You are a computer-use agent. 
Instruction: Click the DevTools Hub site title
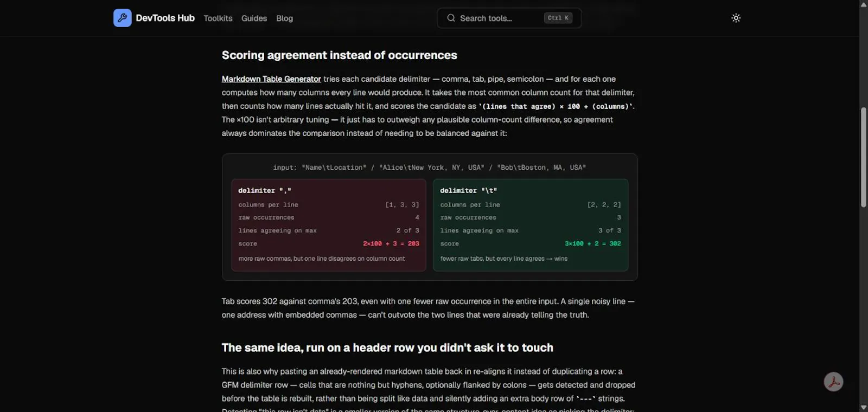coord(165,18)
